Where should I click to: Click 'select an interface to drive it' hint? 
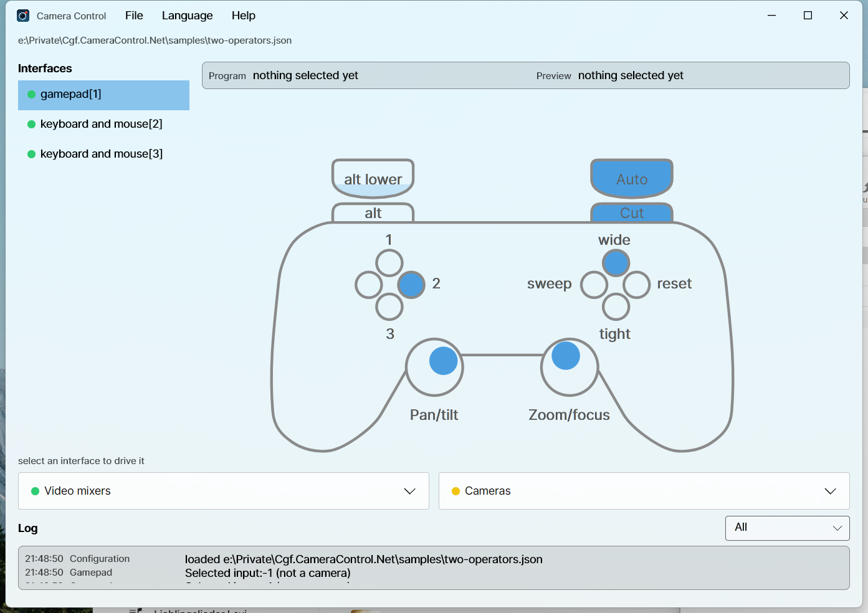(81, 461)
